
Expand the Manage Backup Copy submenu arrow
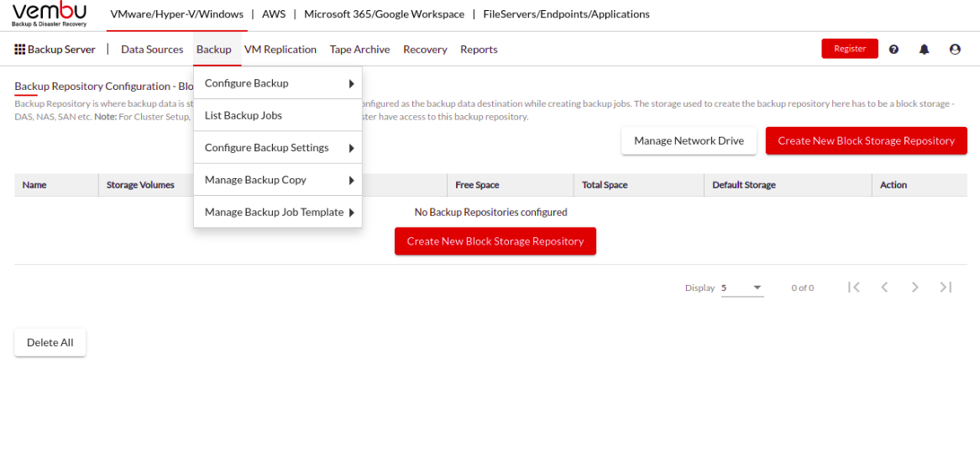click(352, 180)
